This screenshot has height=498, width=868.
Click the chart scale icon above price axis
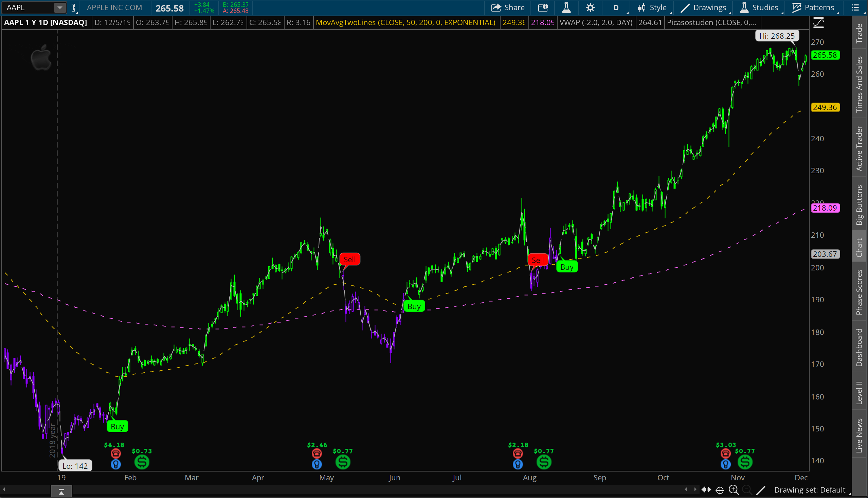click(x=818, y=23)
